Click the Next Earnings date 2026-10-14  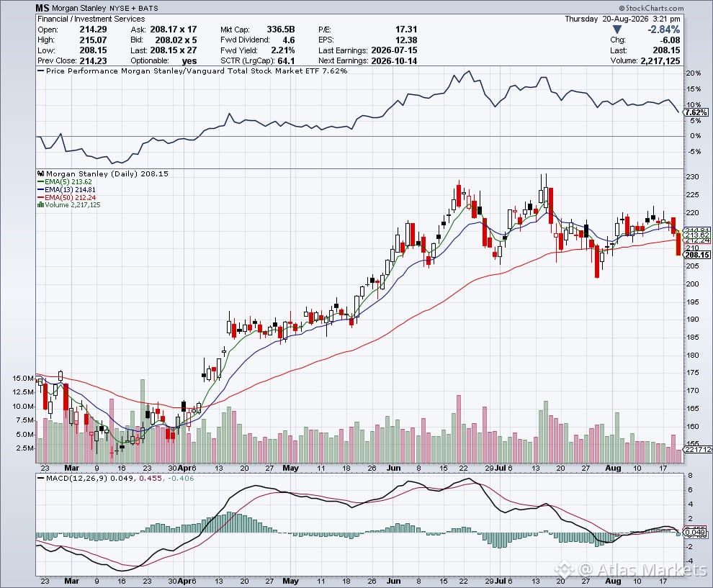(x=394, y=61)
